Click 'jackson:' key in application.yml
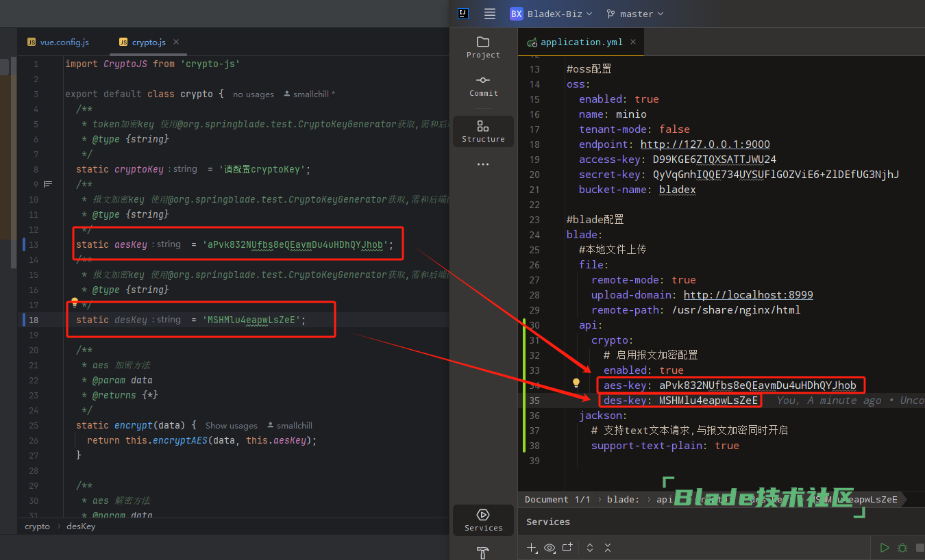The image size is (925, 560). coord(603,416)
